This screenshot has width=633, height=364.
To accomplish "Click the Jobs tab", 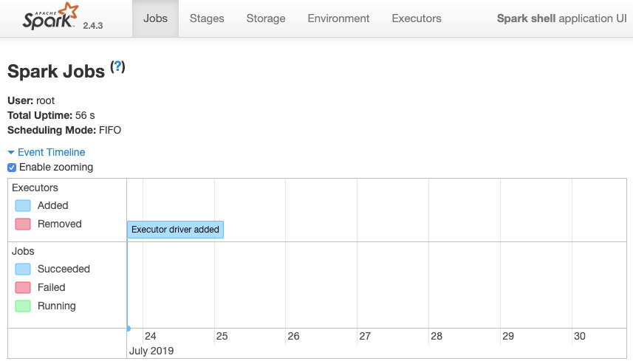I will (x=155, y=18).
